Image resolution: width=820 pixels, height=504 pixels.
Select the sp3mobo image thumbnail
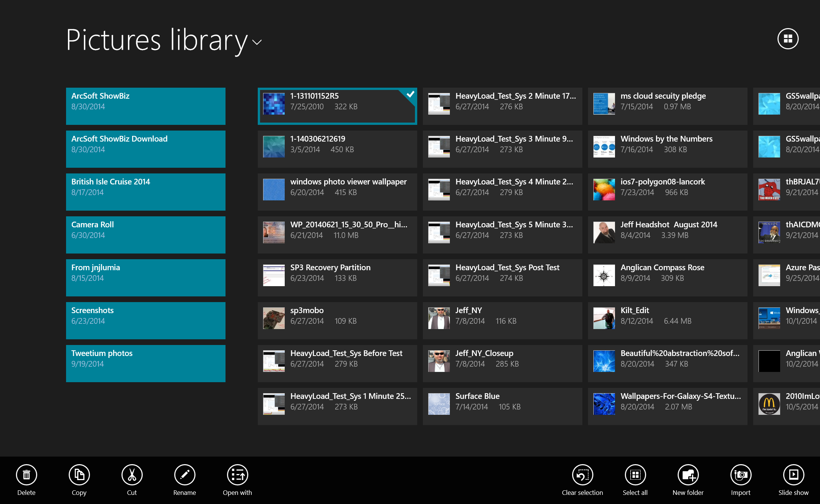(274, 318)
